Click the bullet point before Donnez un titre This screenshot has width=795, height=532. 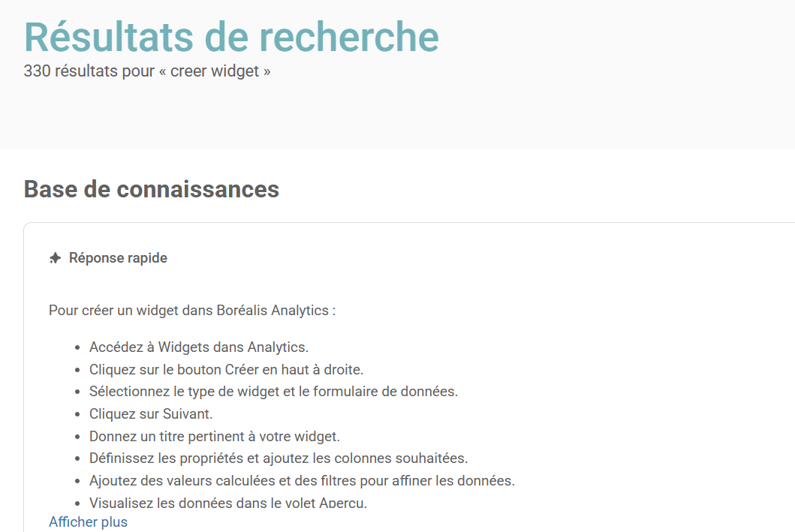(x=78, y=437)
